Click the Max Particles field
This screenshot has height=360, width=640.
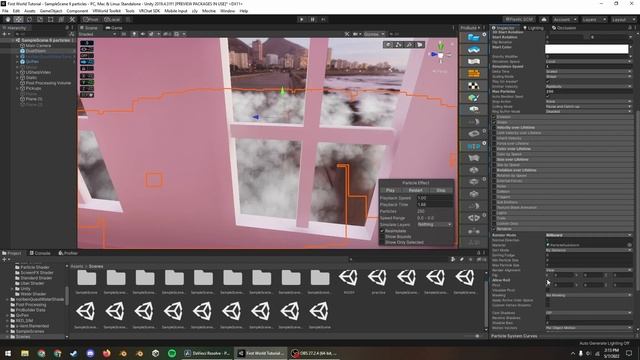[x=589, y=91]
